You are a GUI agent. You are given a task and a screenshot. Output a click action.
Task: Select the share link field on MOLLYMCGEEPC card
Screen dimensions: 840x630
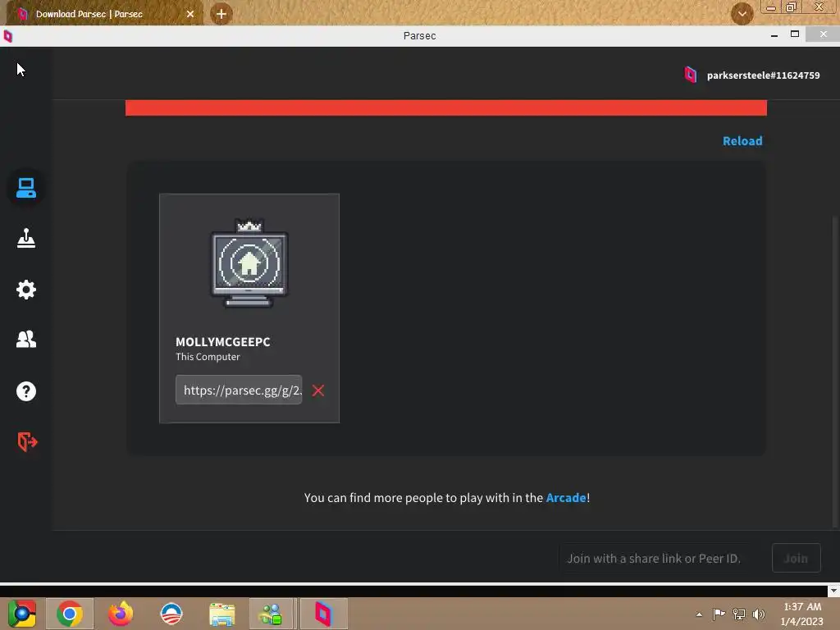click(239, 390)
